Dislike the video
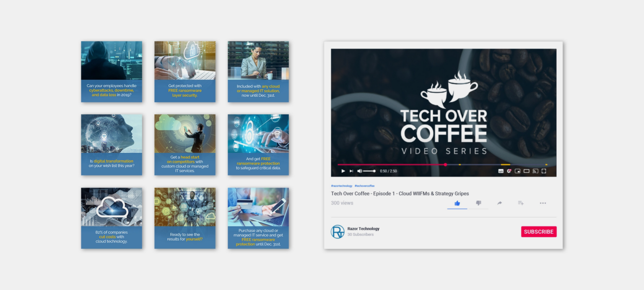 tap(478, 203)
